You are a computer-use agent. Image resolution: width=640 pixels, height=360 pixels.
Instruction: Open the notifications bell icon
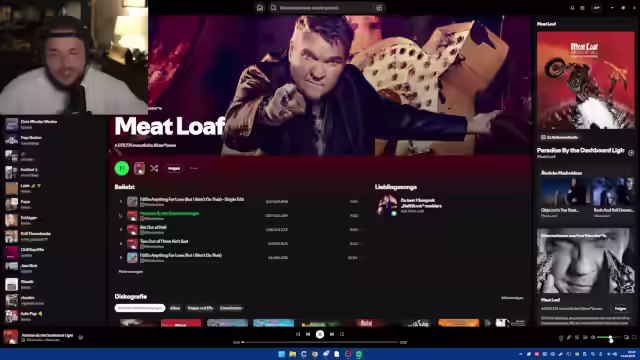[572, 8]
